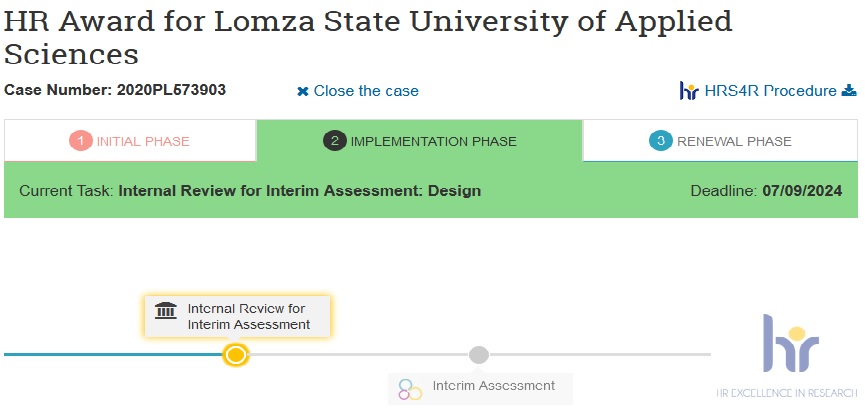Click the completed blue progress line segment
The width and height of the screenshot is (865, 415).
[114, 354]
